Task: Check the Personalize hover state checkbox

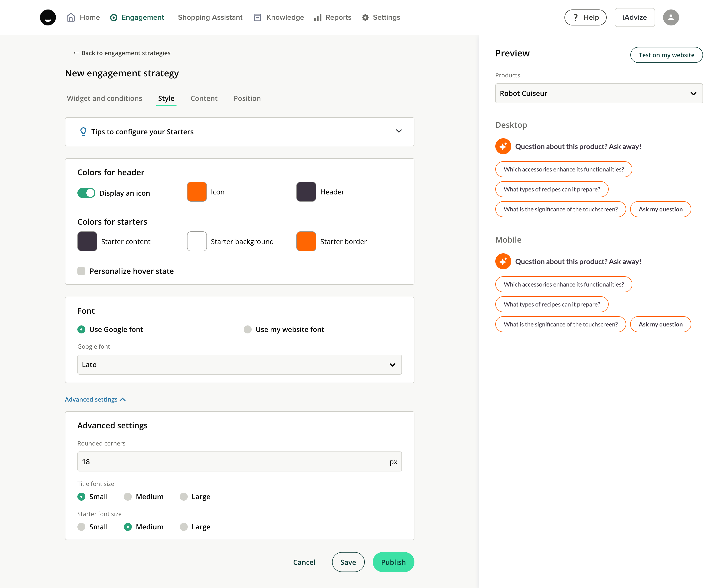Action: pos(81,271)
